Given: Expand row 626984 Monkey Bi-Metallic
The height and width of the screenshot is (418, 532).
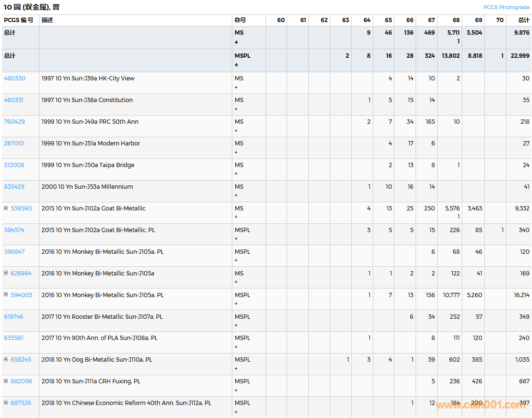Looking at the screenshot, I should 6,274.
